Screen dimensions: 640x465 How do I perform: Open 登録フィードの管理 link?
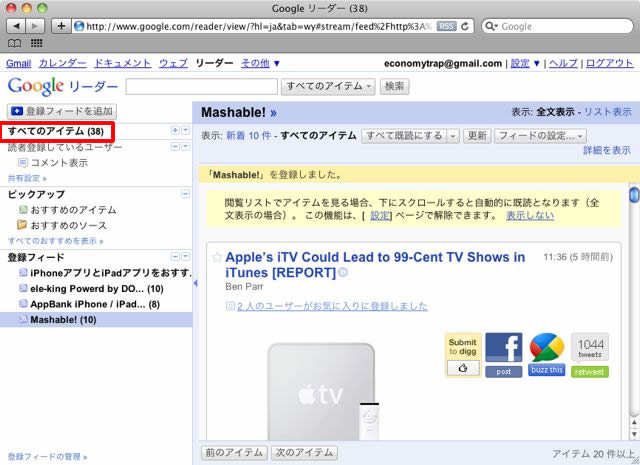[x=47, y=456]
